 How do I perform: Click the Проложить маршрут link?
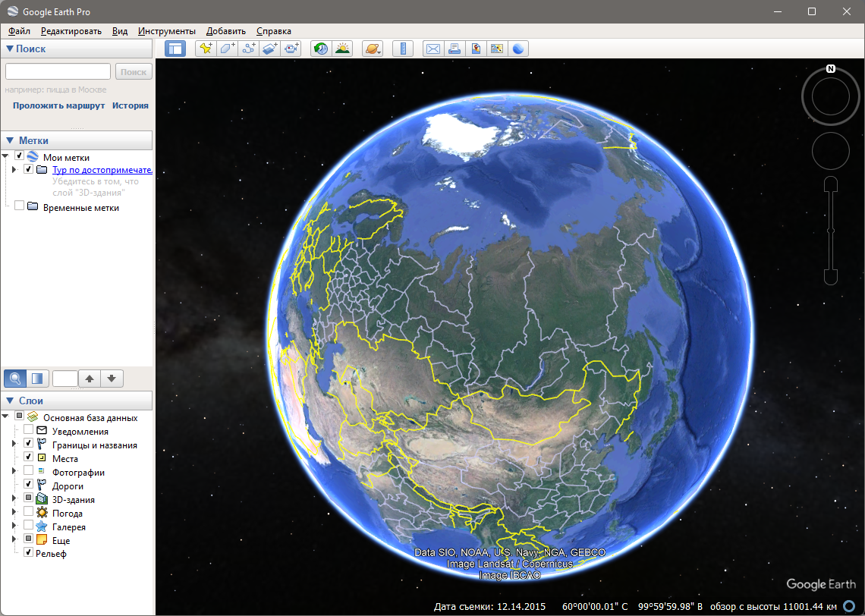58,105
